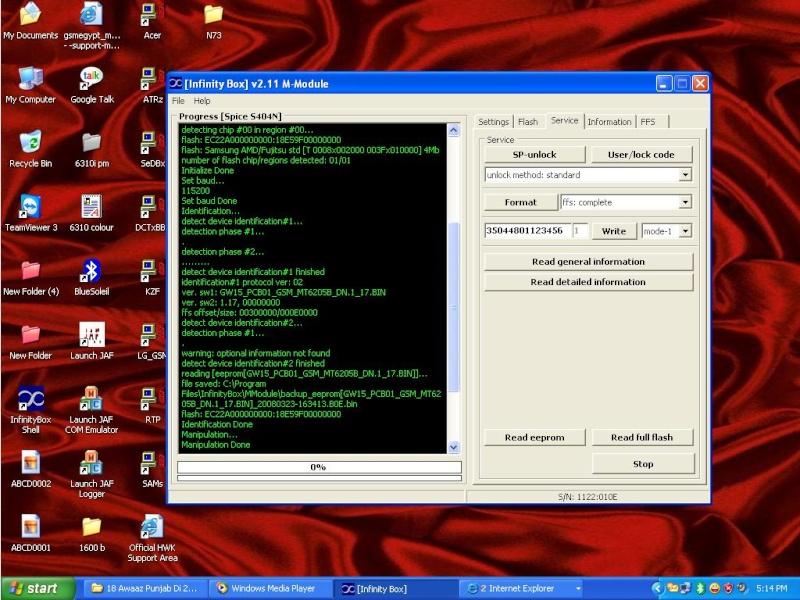Select the LG_GSM desktop shortcut

tap(152, 341)
